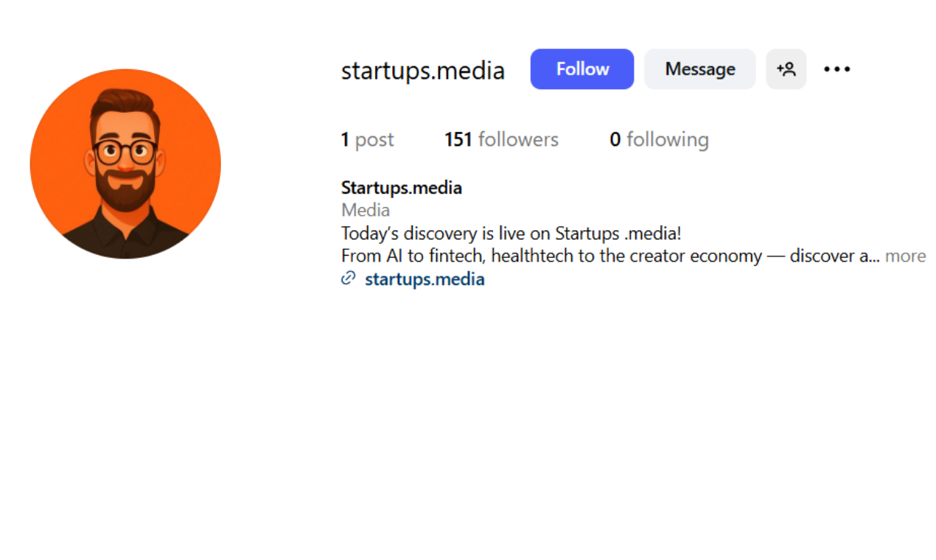Open the startups.media website link

point(424,279)
